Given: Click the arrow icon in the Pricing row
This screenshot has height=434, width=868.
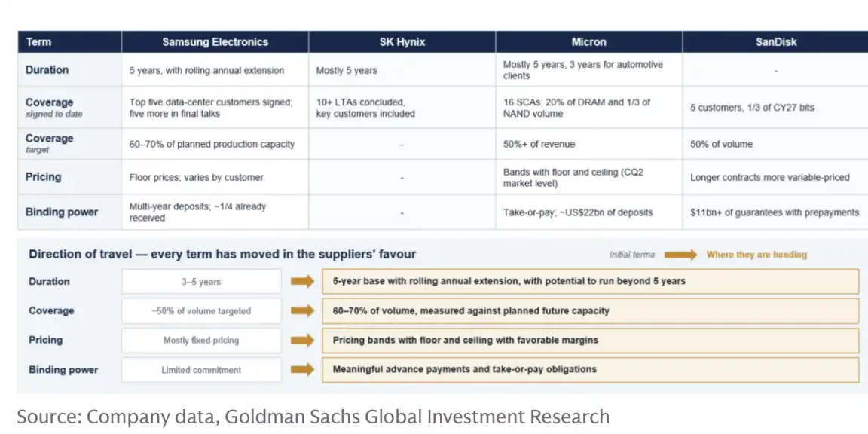Looking at the screenshot, I should pos(302,340).
